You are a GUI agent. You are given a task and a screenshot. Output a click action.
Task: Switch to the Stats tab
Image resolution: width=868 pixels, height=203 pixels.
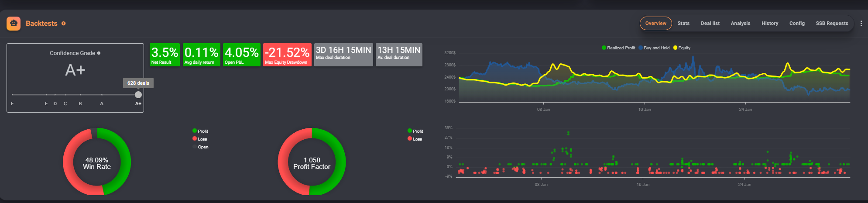click(x=683, y=24)
